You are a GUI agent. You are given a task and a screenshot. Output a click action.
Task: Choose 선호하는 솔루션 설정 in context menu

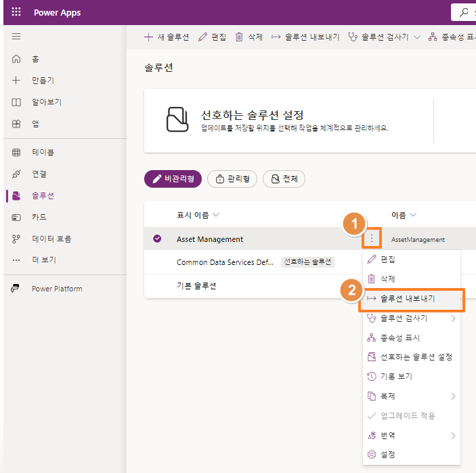412,357
